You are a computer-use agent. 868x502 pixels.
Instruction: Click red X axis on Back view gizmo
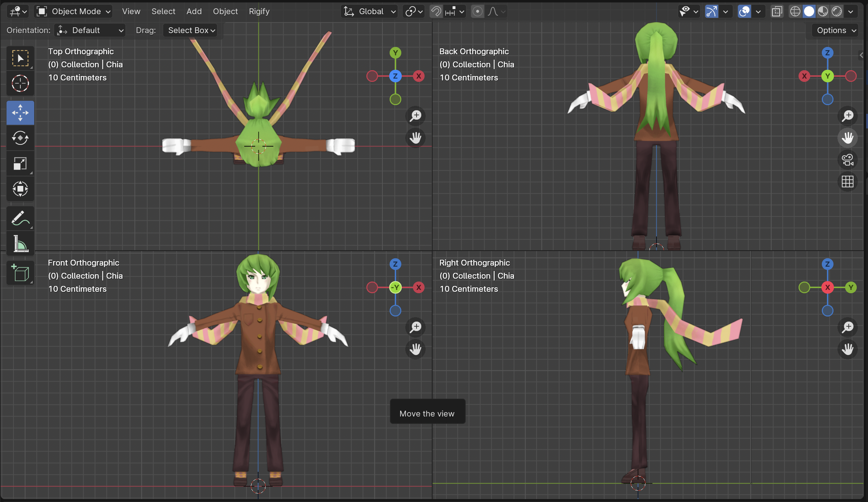(804, 76)
